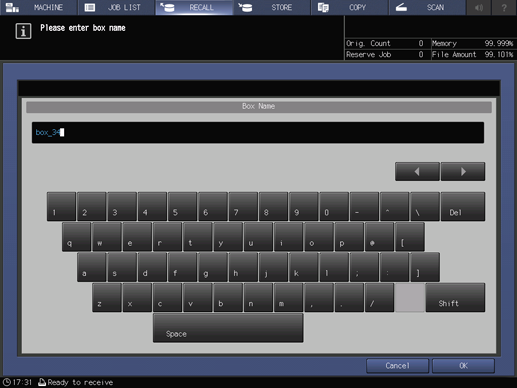Click the Box Name text input field

click(258, 133)
